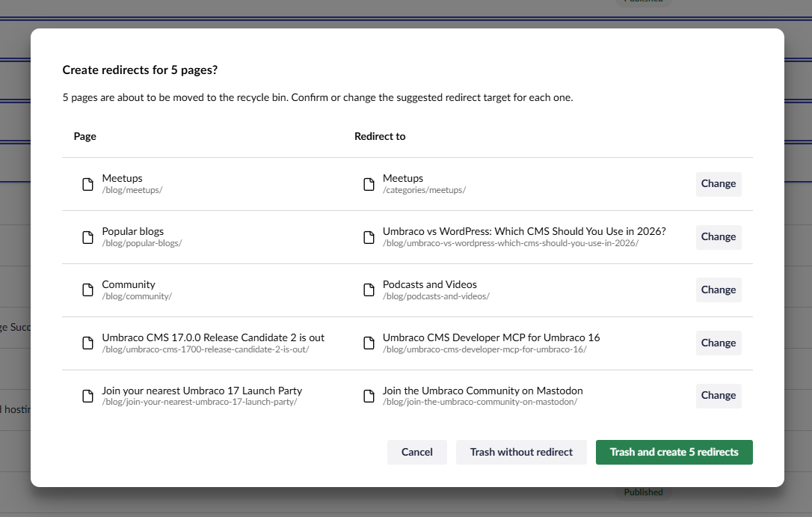Viewport: 812px width, 517px height.
Task: Change redirect target for Meetups page
Action: click(x=719, y=184)
